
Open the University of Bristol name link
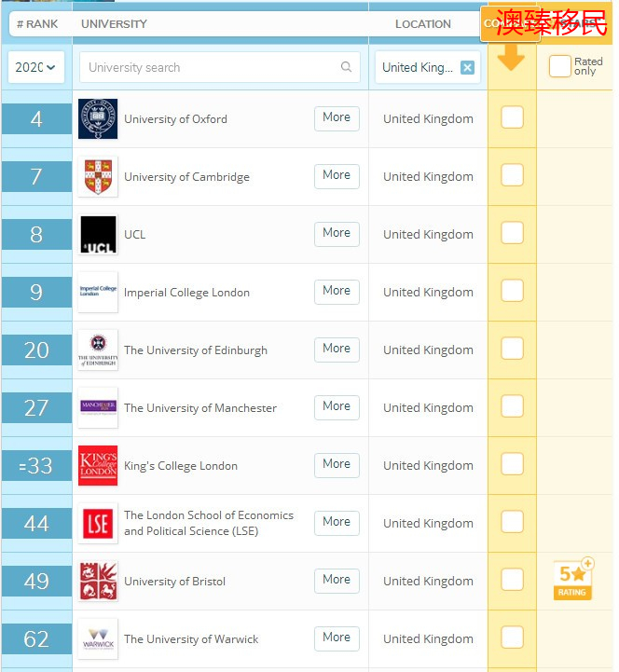175,582
